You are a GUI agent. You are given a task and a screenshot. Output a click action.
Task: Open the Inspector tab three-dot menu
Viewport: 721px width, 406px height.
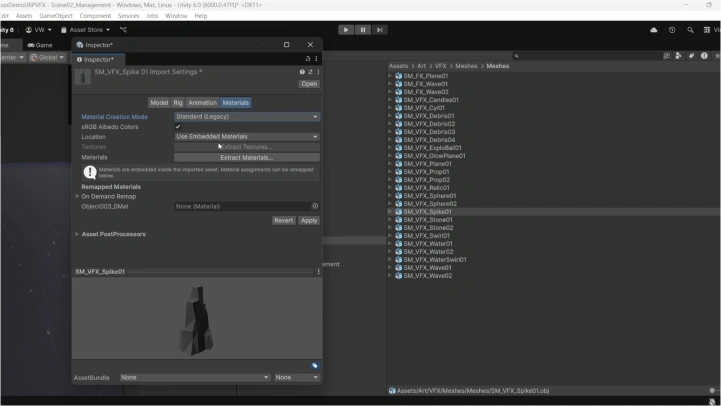[316, 59]
